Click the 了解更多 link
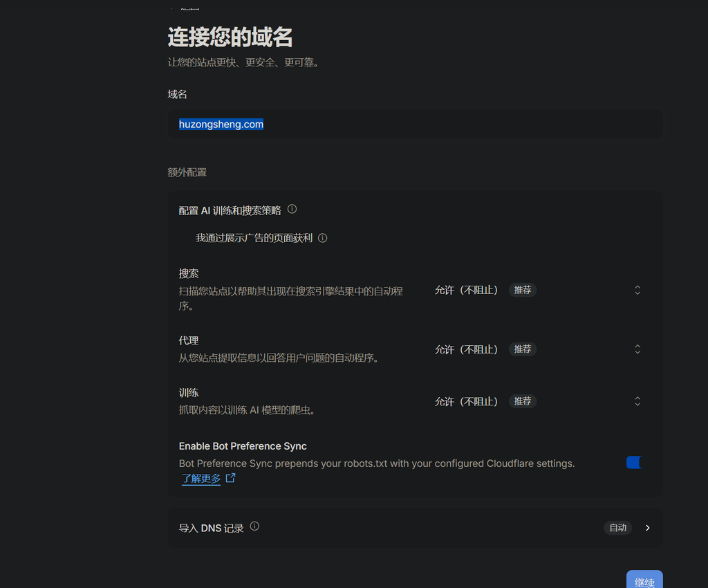Screen dimensions: 708x588 tap(201, 478)
